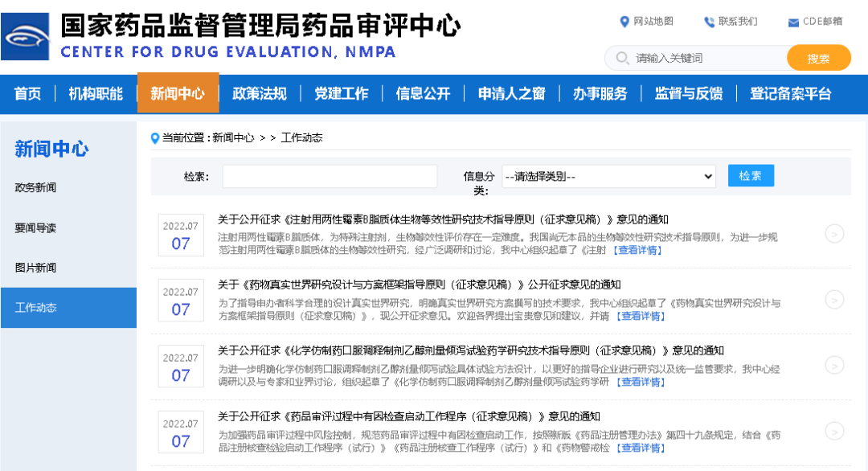Viewport: 868px width, 471px height.
Task: Click the magnifier icon in keyword box
Action: click(622, 58)
